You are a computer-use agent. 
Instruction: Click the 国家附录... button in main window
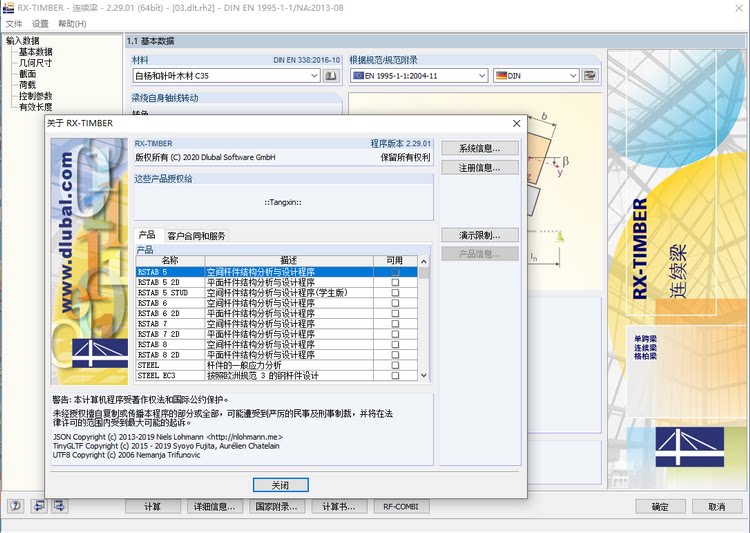tap(276, 506)
